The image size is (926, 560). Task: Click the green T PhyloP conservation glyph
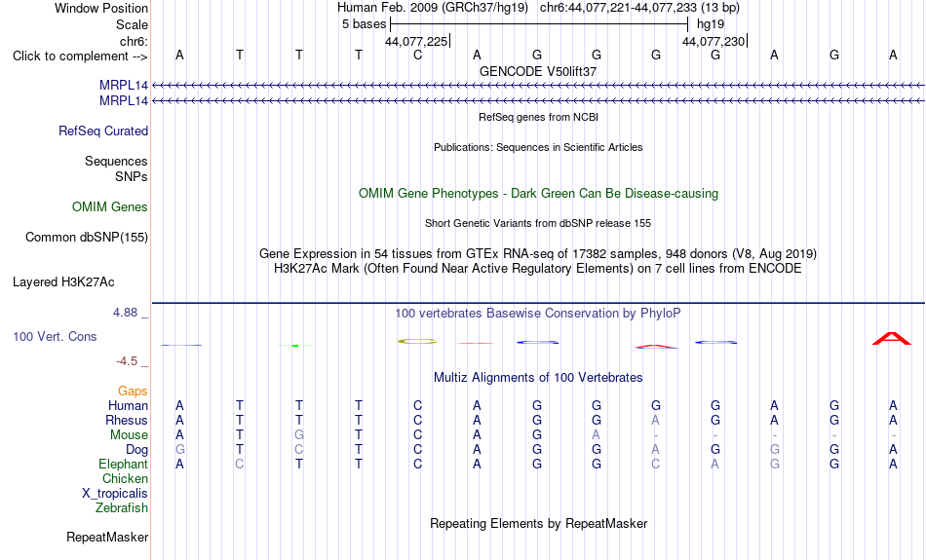[296, 345]
